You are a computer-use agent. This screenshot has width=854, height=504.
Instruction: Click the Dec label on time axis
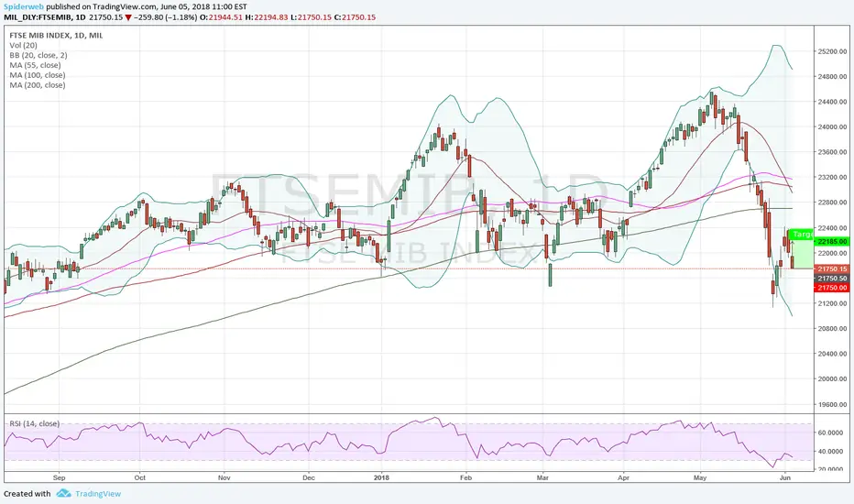[308, 477]
